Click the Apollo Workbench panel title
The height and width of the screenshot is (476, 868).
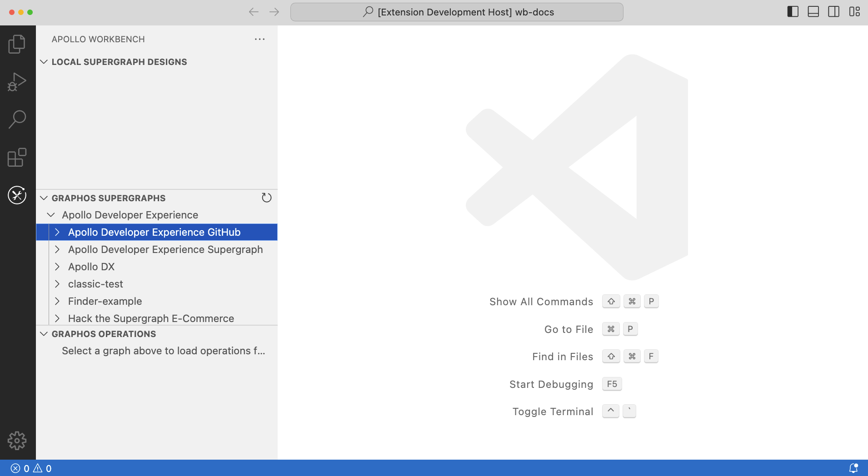tap(98, 39)
